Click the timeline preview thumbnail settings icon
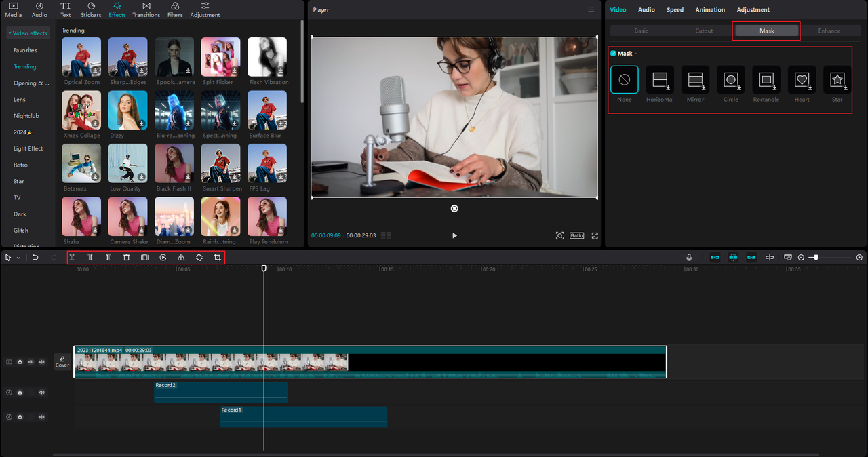The image size is (868, 457). [x=788, y=258]
